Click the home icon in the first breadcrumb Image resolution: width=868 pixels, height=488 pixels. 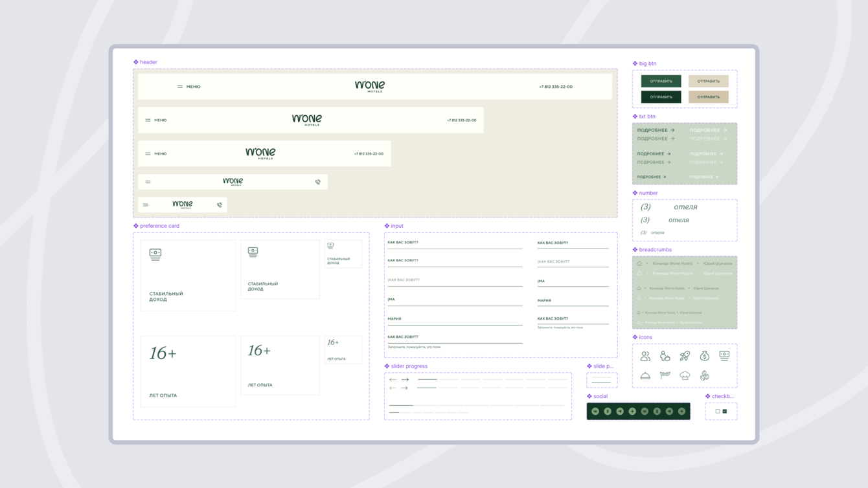[639, 263]
